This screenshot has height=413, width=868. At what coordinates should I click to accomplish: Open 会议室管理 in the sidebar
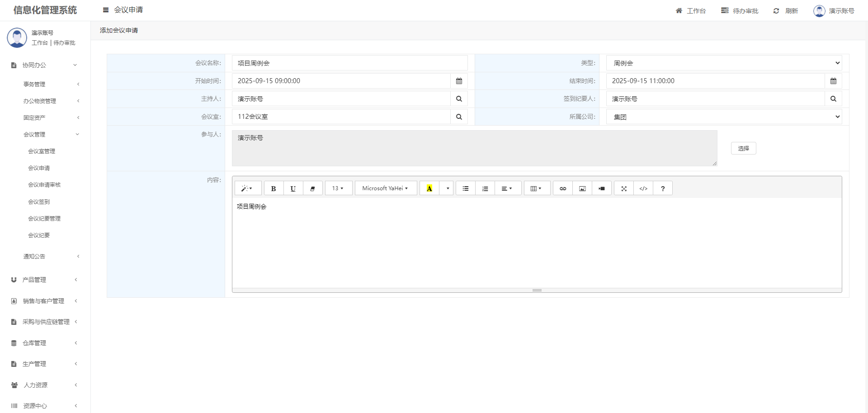(42, 151)
